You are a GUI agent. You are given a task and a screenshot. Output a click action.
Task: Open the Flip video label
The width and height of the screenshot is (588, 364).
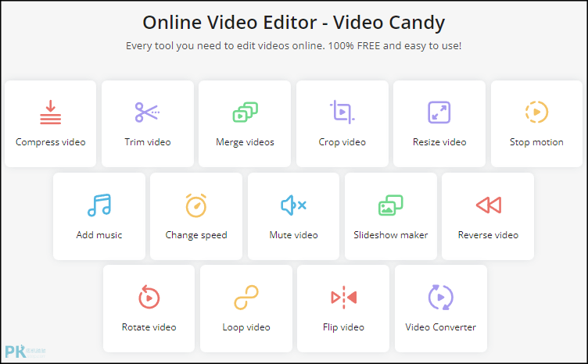(x=343, y=327)
